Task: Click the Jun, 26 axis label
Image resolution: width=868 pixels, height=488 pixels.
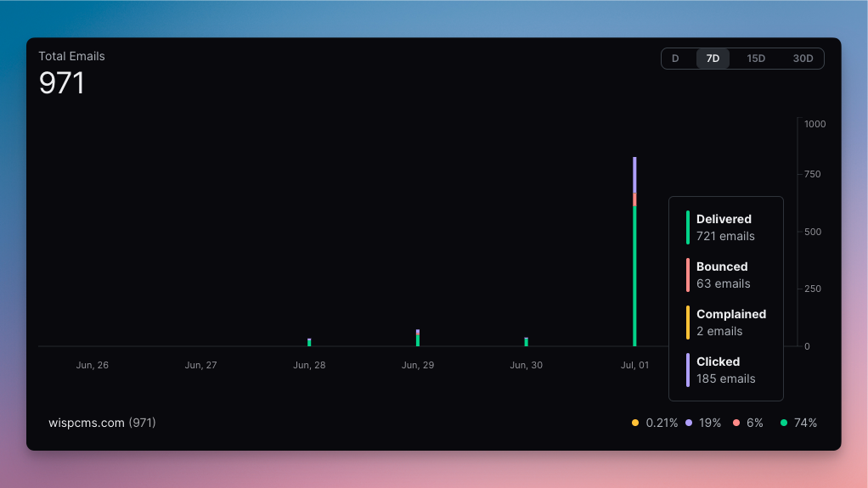Action: [x=93, y=365]
